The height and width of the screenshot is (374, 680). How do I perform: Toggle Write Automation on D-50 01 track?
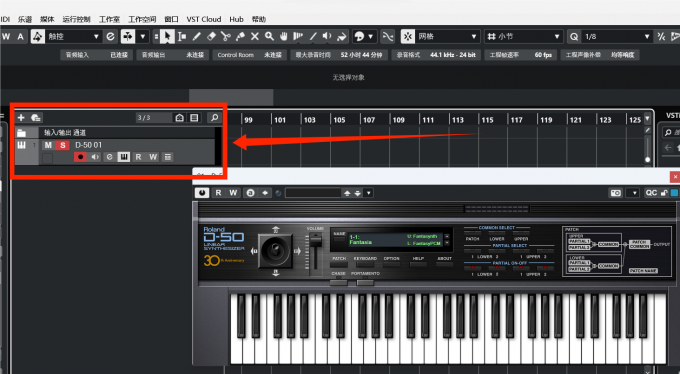153,157
